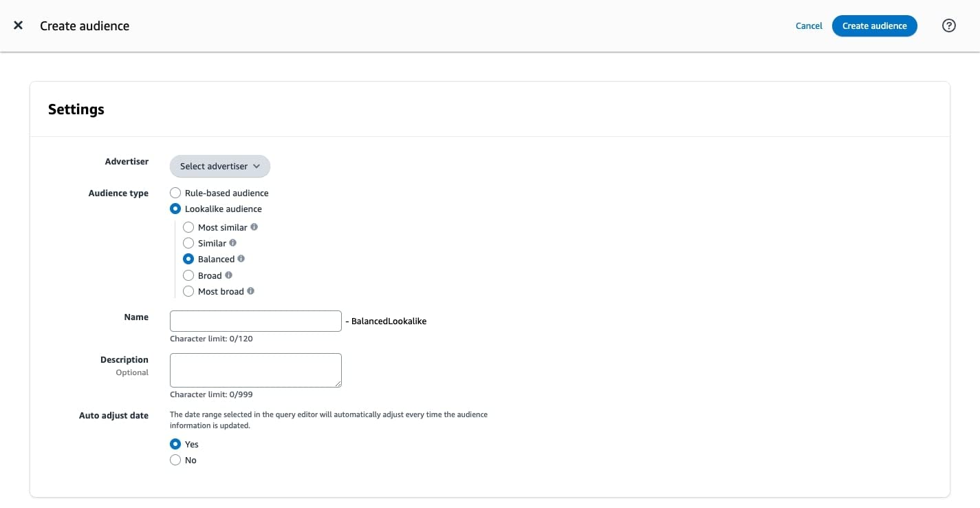Click the 'Character limit: 0/999' text
This screenshot has width=980, height=508.
tap(211, 394)
